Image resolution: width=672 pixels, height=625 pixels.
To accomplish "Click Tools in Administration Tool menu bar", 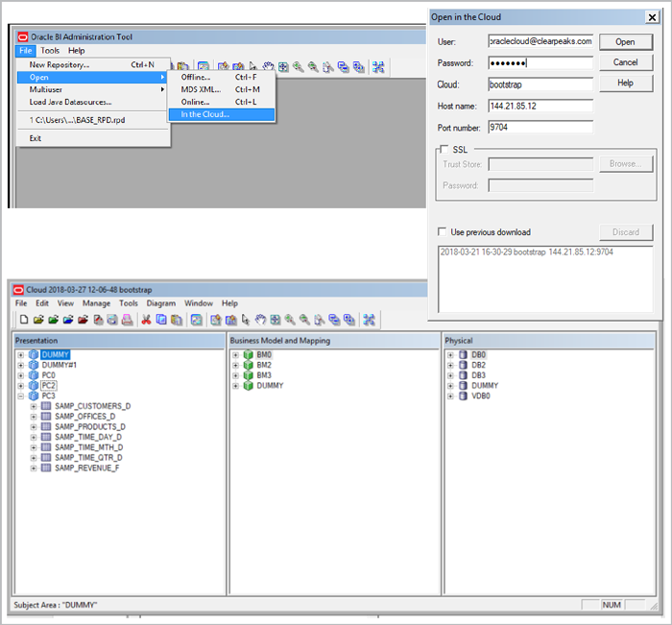I will click(50, 51).
